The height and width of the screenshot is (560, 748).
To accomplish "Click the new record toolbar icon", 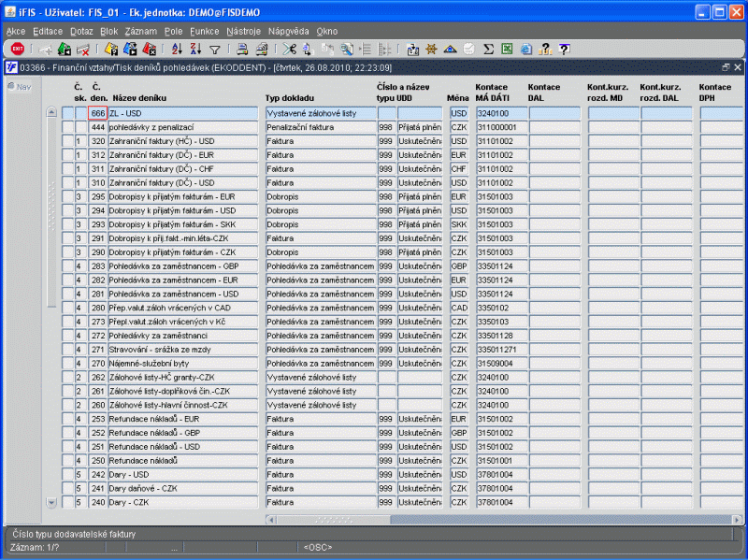I will coord(46,50).
